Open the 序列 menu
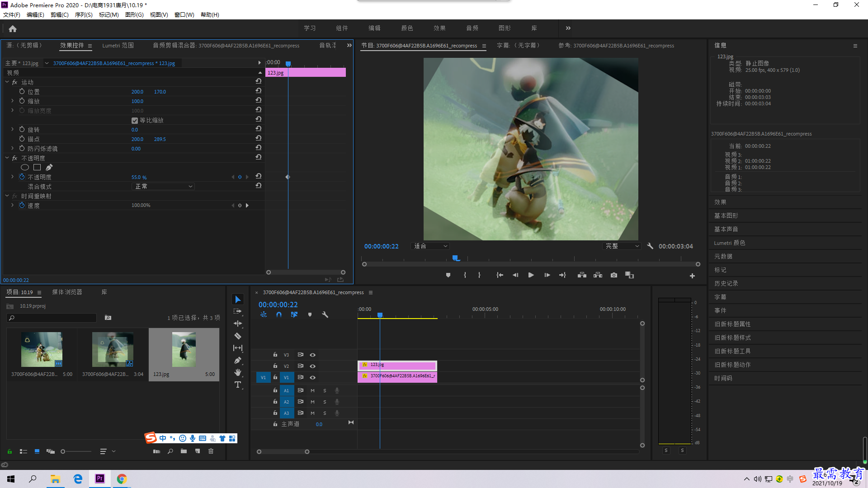 [84, 15]
